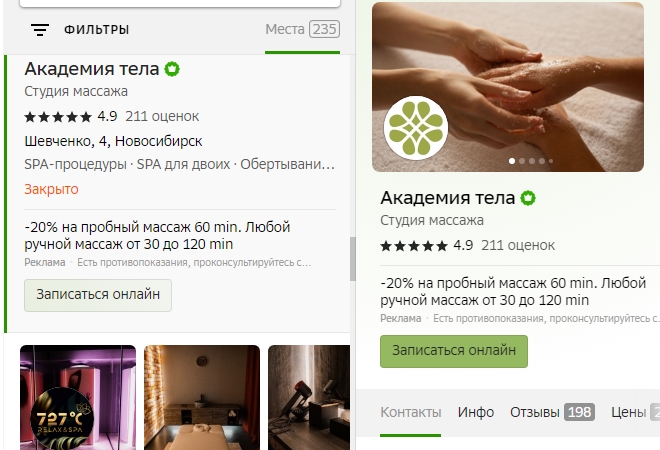The height and width of the screenshot is (450, 660).
Task: Open the massage room photo with table
Action: 202,397
